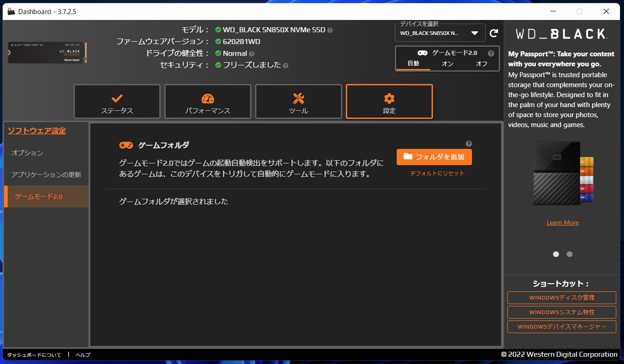This screenshot has width=624, height=364.
Task: Select オプション in sidebar
Action: [46, 153]
